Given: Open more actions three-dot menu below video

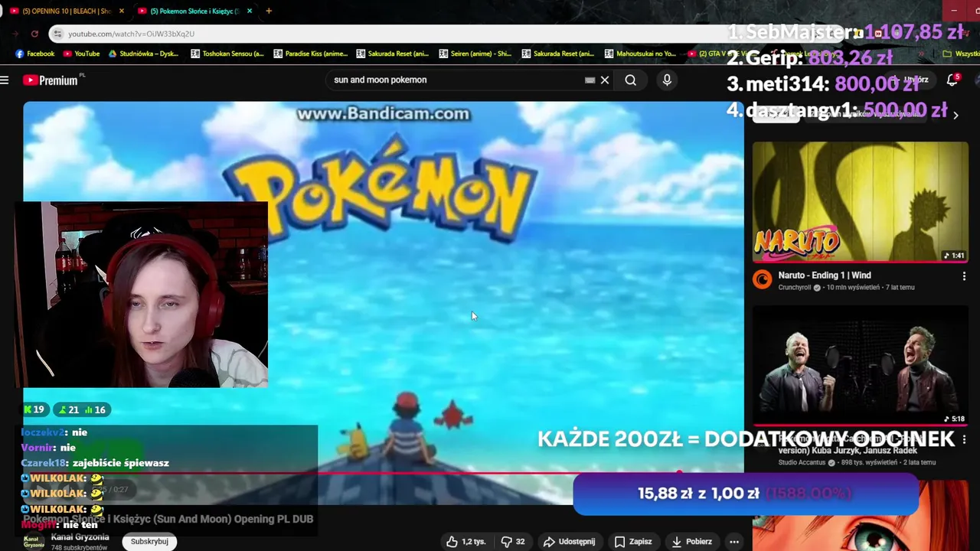Looking at the screenshot, I should tap(734, 541).
